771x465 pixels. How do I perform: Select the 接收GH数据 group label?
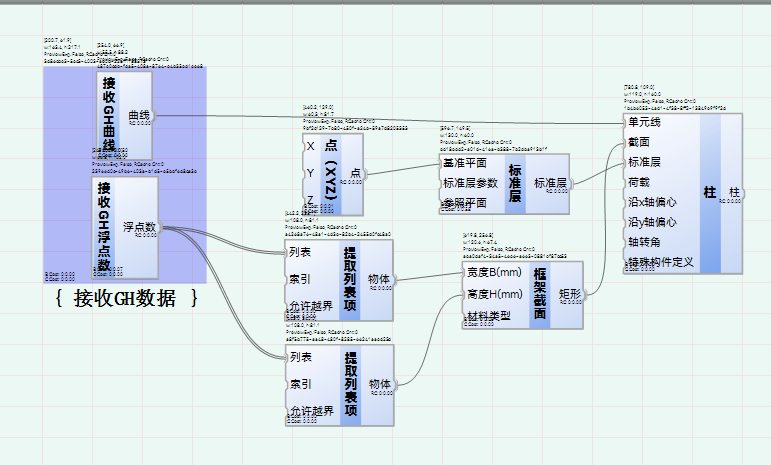[x=125, y=298]
